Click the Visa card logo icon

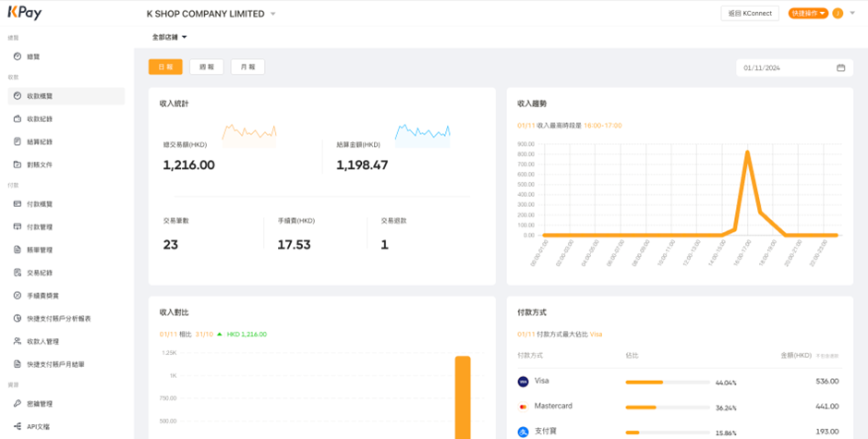pyautogui.click(x=523, y=382)
